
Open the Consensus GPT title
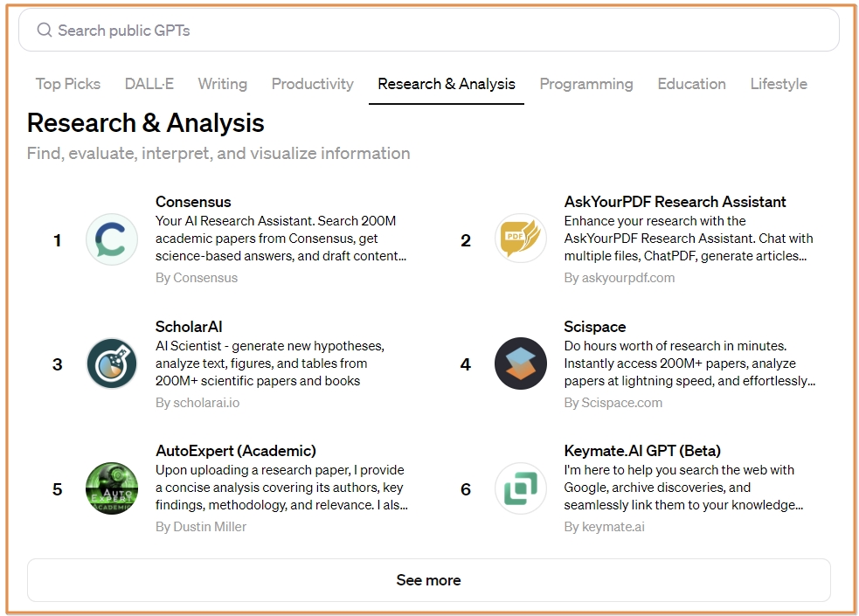(193, 202)
